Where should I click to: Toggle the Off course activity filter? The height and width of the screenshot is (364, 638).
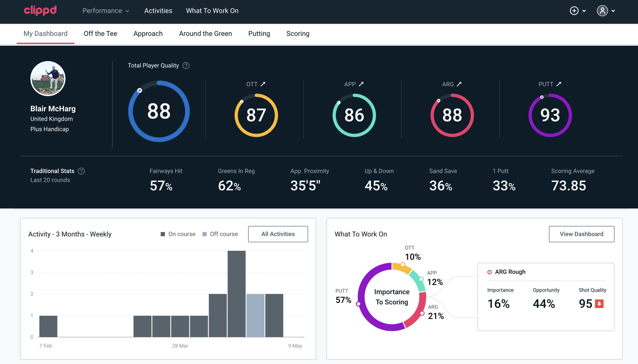click(x=219, y=234)
